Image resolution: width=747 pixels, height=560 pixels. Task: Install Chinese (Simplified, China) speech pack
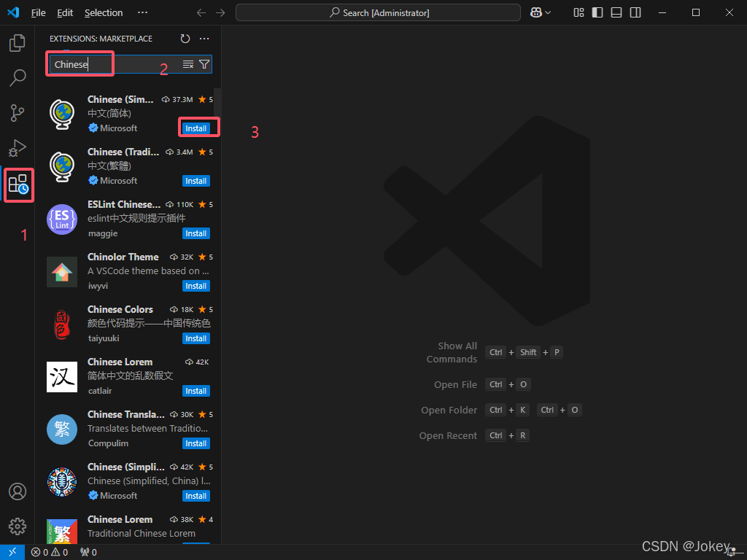coord(196,496)
